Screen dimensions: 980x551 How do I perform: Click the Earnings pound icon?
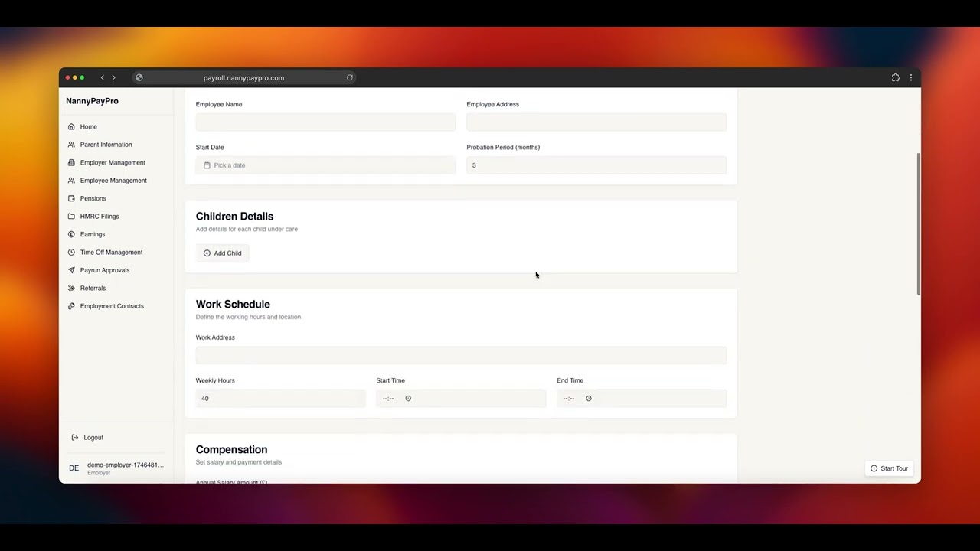(71, 234)
